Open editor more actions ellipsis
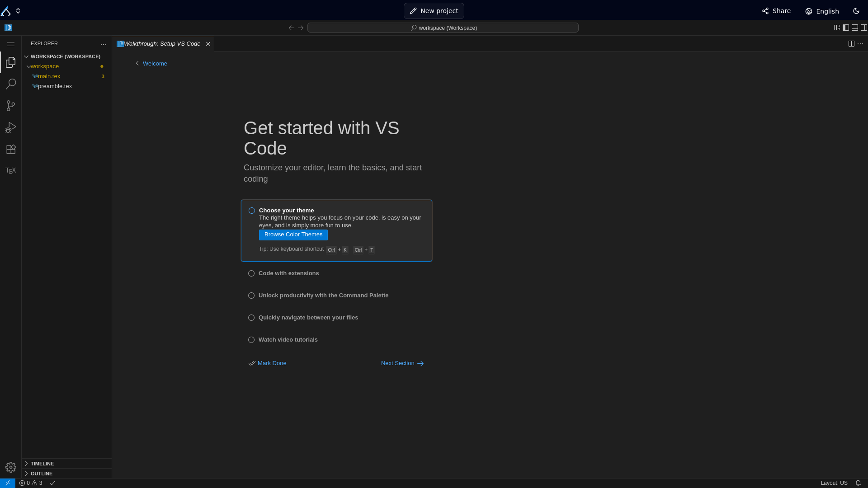The height and width of the screenshot is (488, 868). pyautogui.click(x=860, y=44)
